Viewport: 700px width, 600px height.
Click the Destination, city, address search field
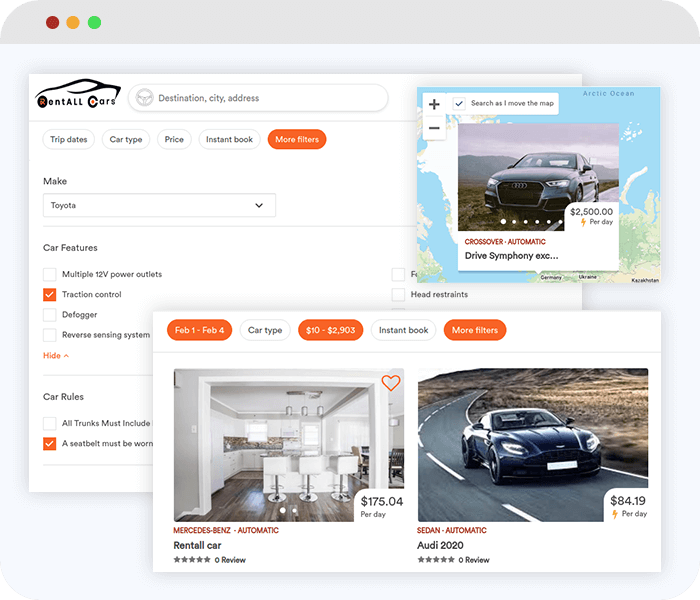point(258,98)
